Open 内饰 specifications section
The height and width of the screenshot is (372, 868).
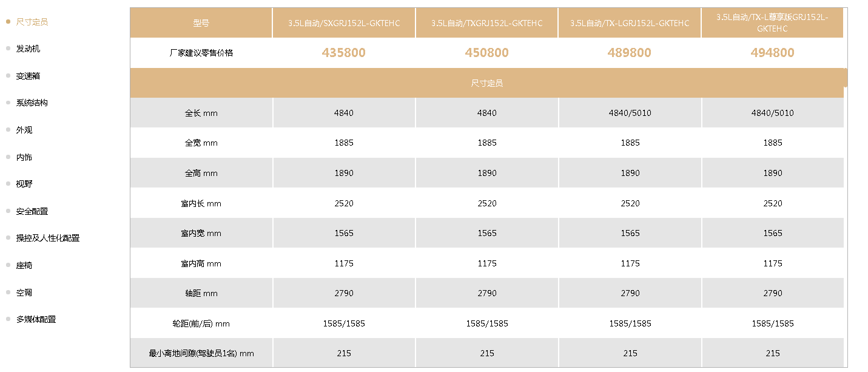coord(24,157)
